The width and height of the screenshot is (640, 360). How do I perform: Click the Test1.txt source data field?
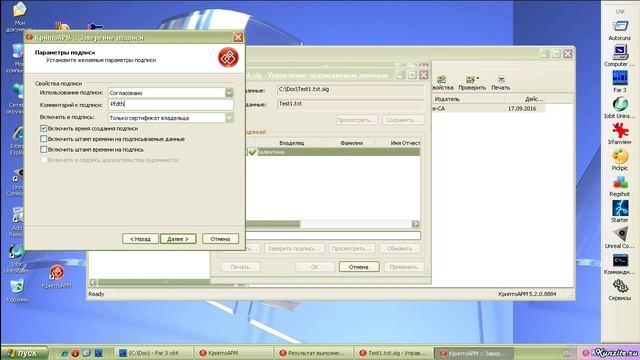(350, 104)
